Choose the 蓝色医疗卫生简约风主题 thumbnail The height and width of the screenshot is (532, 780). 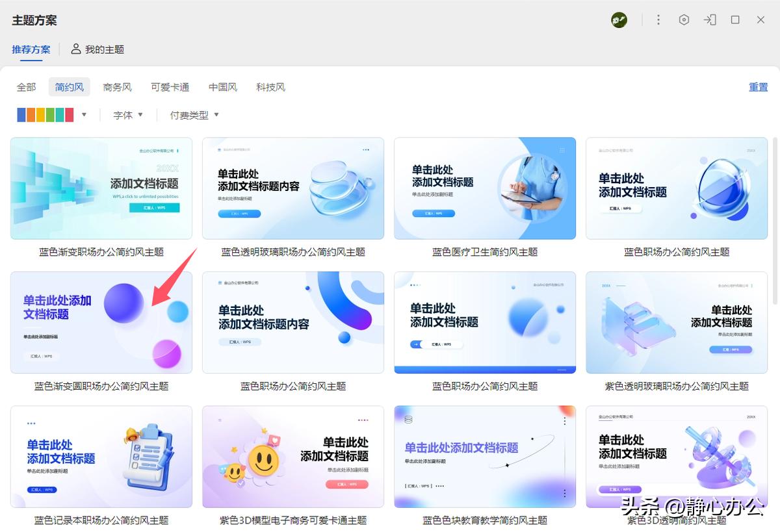pos(485,188)
